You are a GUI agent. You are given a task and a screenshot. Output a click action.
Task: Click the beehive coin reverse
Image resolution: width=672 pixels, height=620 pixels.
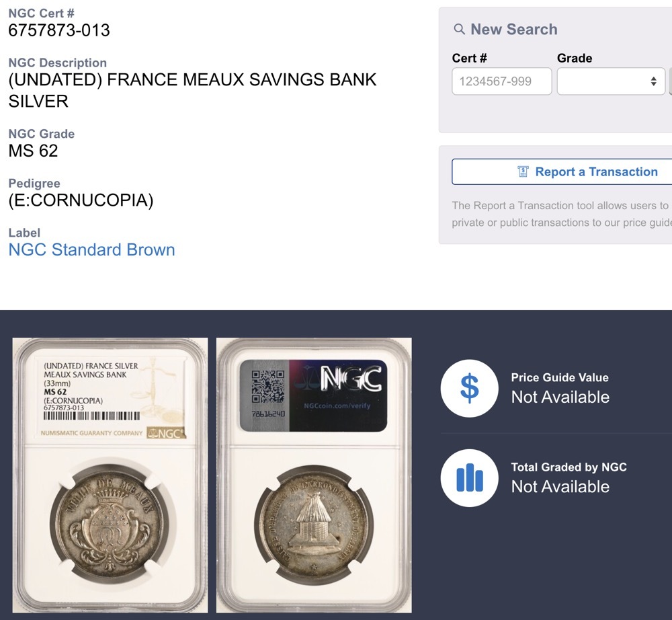(x=314, y=526)
